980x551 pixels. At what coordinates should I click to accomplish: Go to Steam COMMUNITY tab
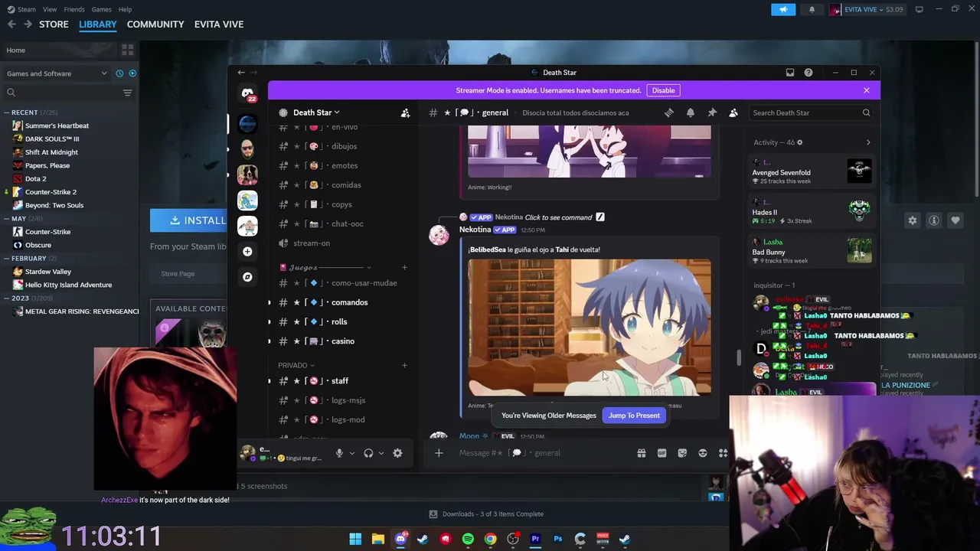(x=155, y=24)
